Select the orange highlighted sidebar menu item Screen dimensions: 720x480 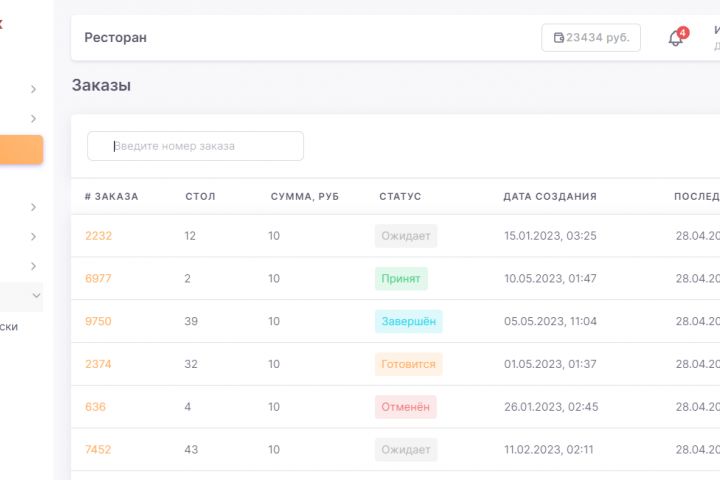[21, 149]
